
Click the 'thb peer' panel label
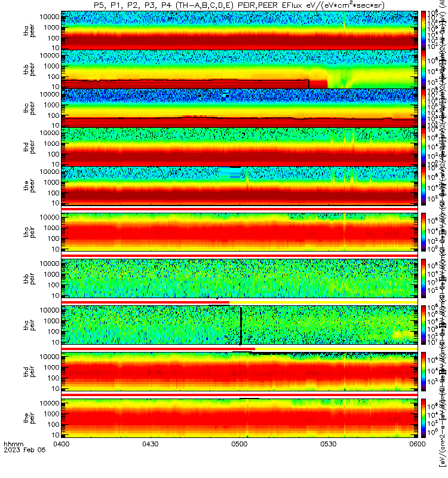click(29, 69)
